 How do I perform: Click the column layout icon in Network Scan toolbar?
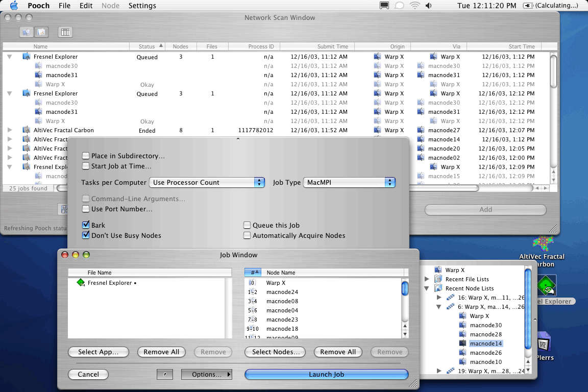tap(65, 32)
